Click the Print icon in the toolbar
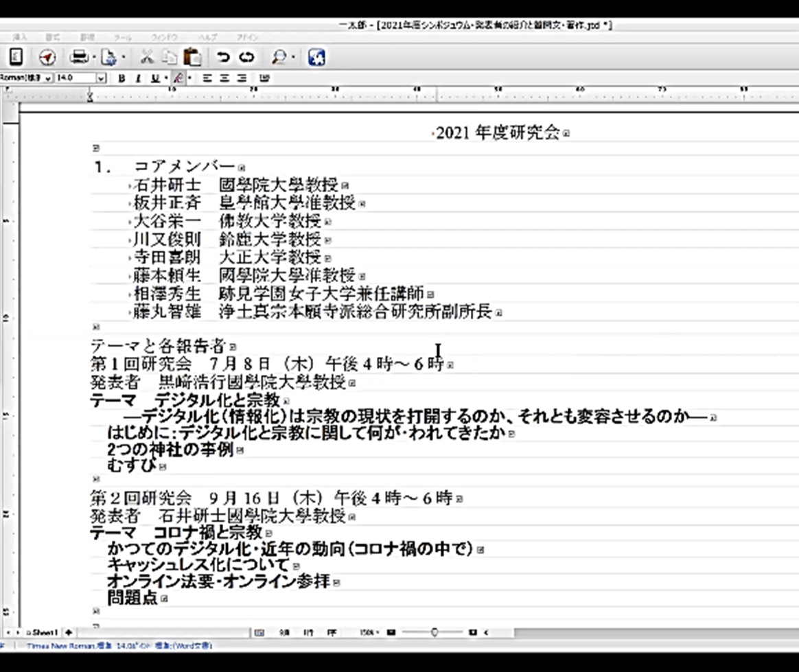This screenshot has height=672, width=799. point(79,58)
